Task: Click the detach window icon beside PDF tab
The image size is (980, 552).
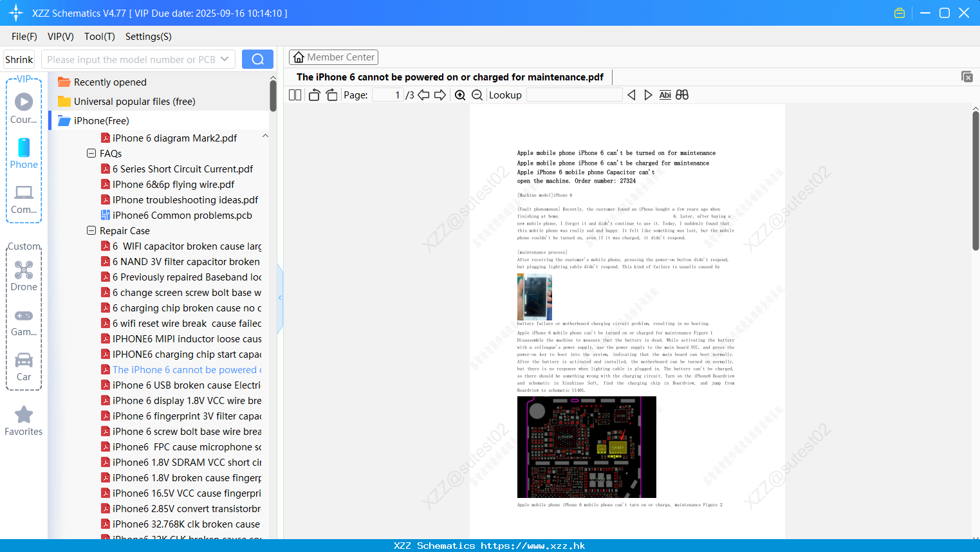Action: 967,77
